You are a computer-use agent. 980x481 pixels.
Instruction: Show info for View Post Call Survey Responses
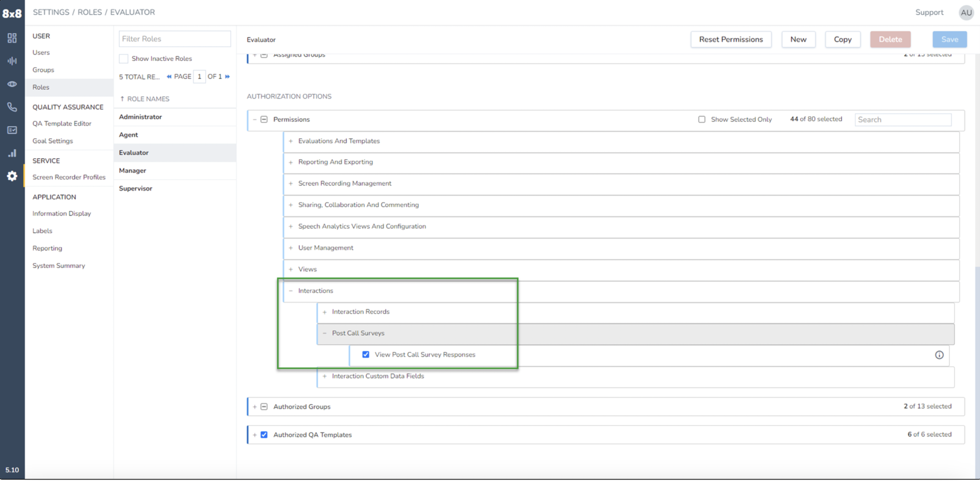coord(939,355)
